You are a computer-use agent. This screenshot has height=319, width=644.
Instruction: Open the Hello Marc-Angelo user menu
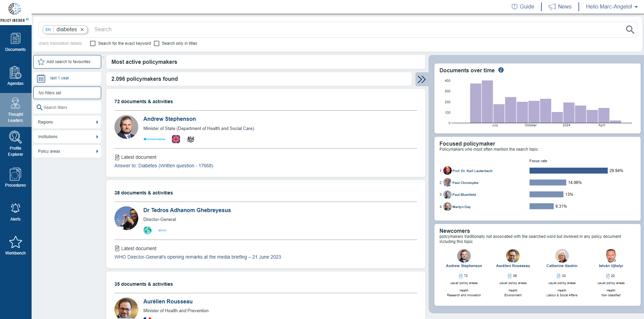(x=611, y=6)
